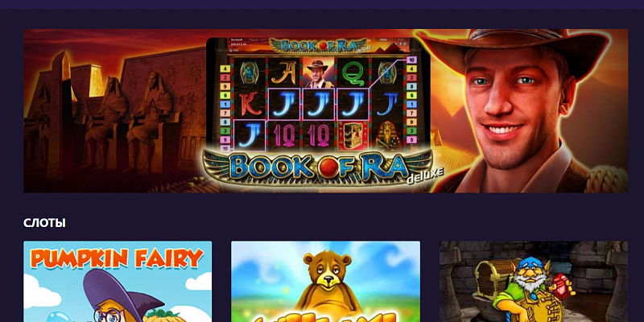Click the golden A symbol on reels
This screenshot has width=644, height=322.
pyautogui.click(x=284, y=72)
